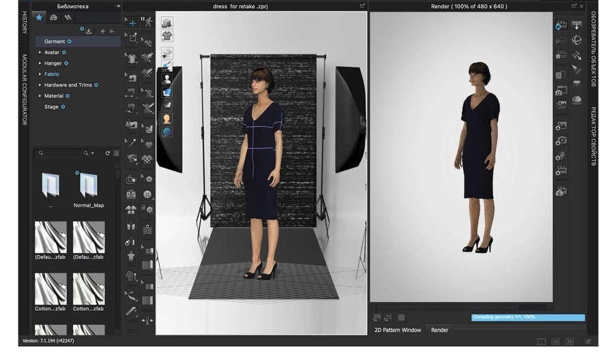Open the ОБОЗРЕВАТЕЛЬ ОБЪЕКТОВ side tab
This screenshot has width=614, height=364.
tap(594, 49)
